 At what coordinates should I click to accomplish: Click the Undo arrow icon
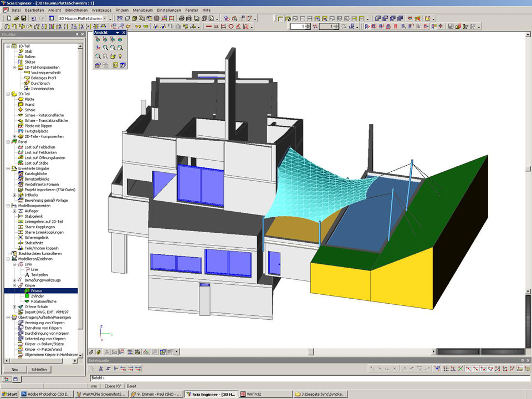coord(34,18)
